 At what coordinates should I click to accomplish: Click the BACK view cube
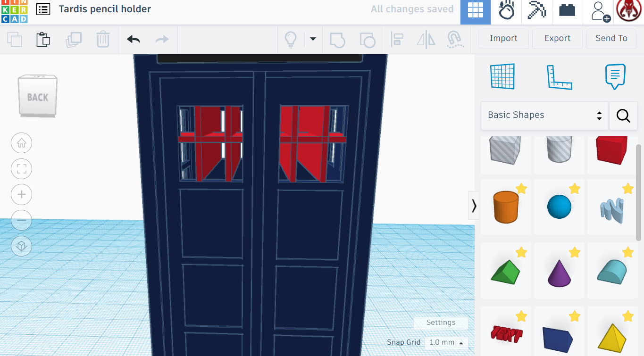click(x=38, y=96)
